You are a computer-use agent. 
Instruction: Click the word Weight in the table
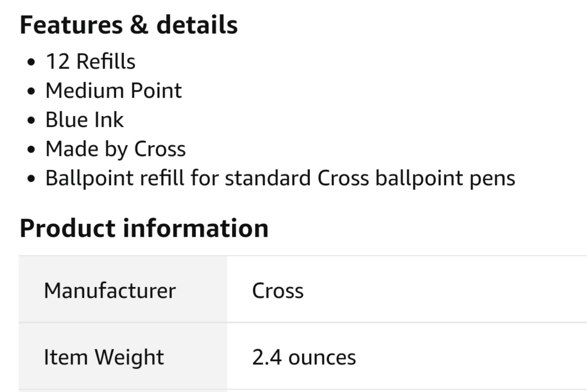129,358
